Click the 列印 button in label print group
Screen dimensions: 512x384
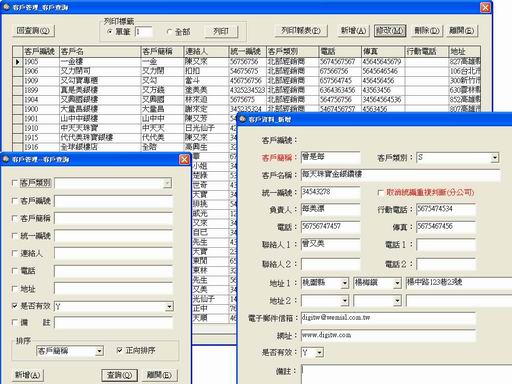(221, 31)
